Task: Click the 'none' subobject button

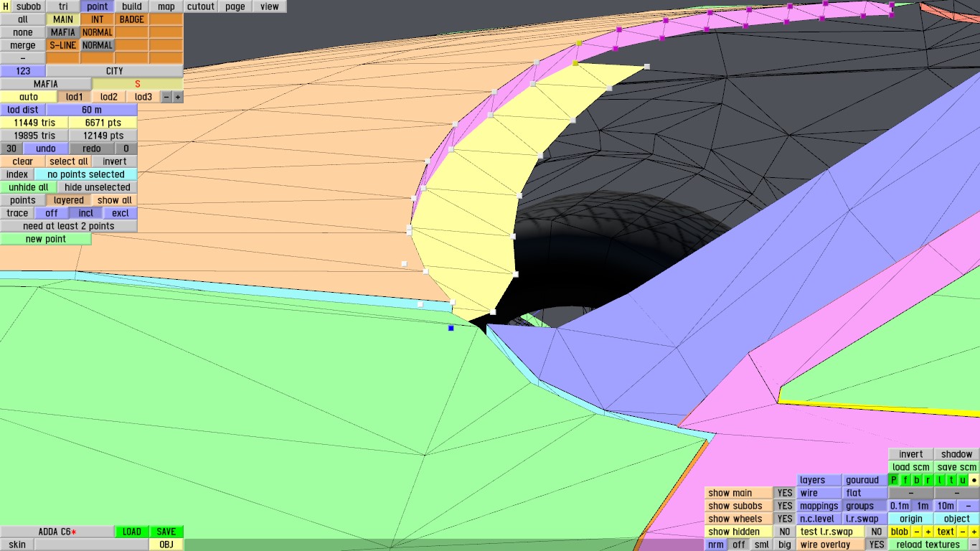Action: pyautogui.click(x=23, y=32)
